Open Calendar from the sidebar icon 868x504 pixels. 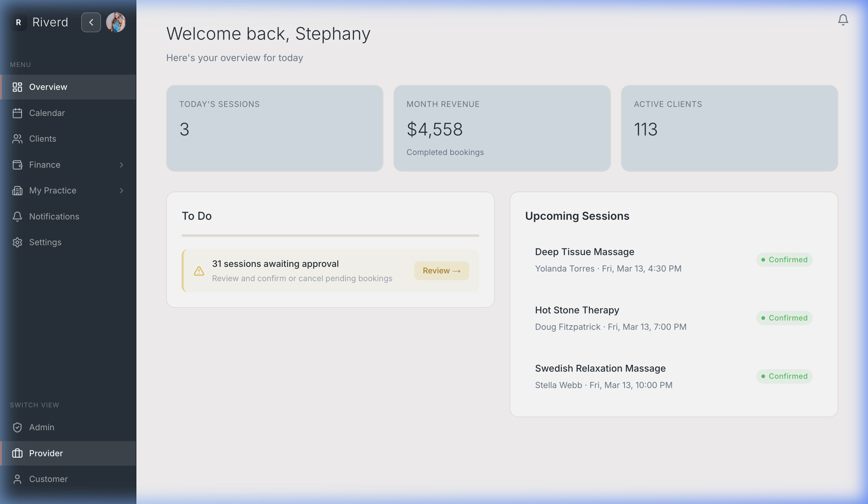[17, 113]
